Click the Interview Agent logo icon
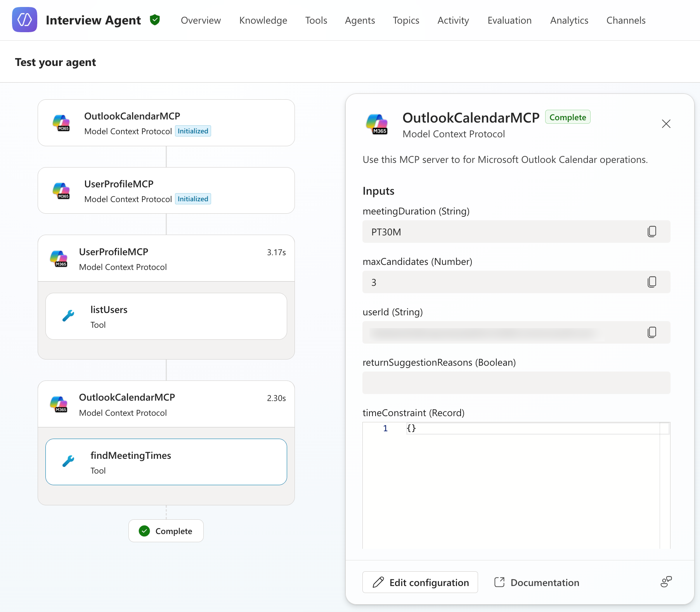This screenshot has width=700, height=612. tap(24, 20)
